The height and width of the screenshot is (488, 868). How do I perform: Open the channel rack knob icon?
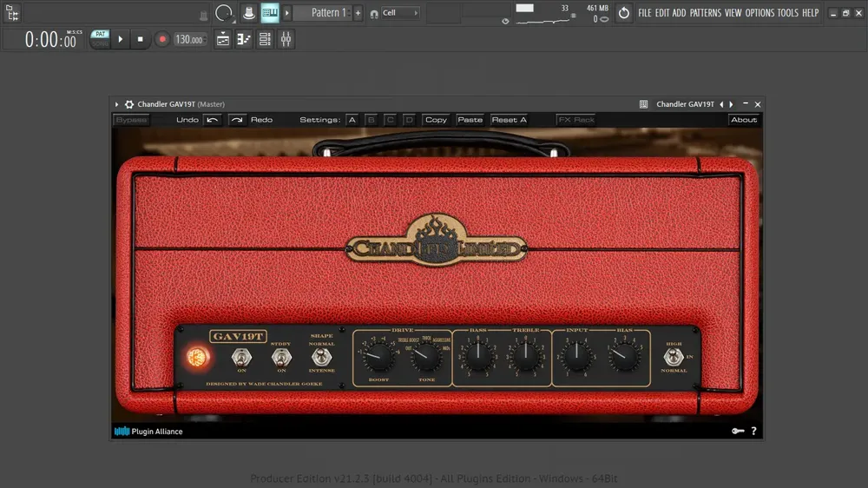[224, 13]
